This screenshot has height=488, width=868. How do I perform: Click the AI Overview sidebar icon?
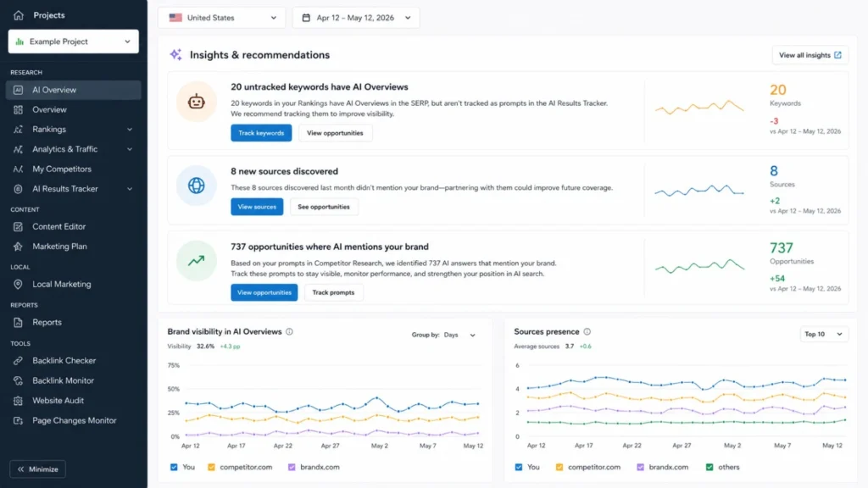click(x=19, y=90)
